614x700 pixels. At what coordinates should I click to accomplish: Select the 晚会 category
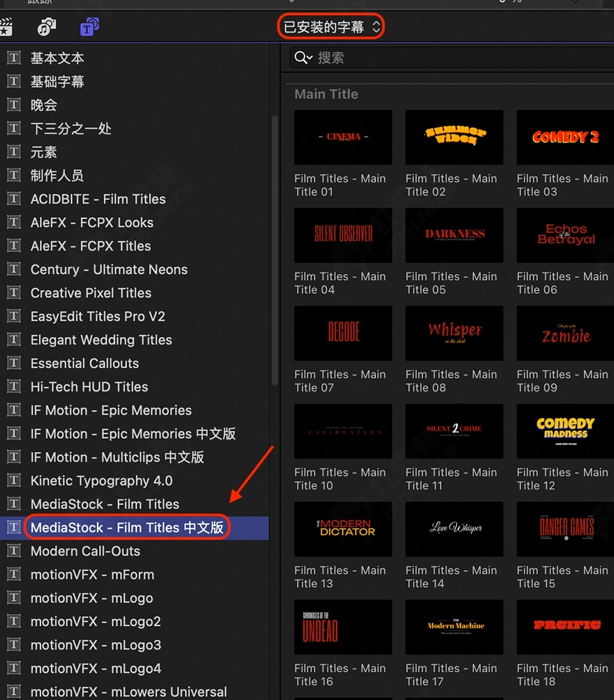coord(134,105)
